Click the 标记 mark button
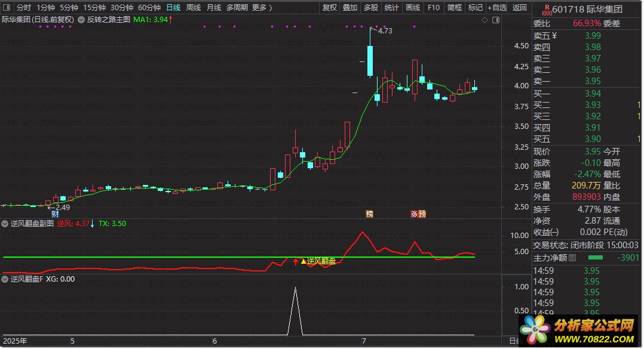This screenshot has height=349, width=644. click(475, 7)
